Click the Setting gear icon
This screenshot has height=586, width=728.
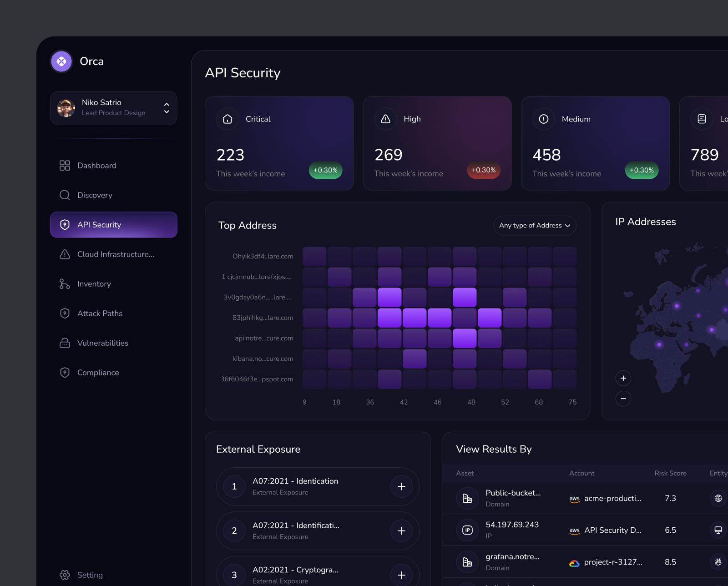pos(65,575)
